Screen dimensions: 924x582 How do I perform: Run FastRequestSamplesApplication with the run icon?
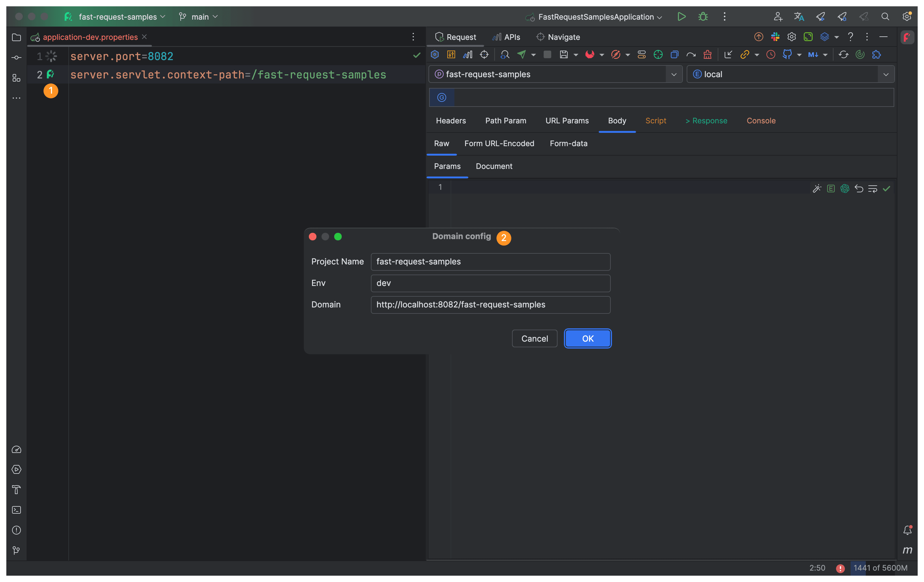pos(682,16)
